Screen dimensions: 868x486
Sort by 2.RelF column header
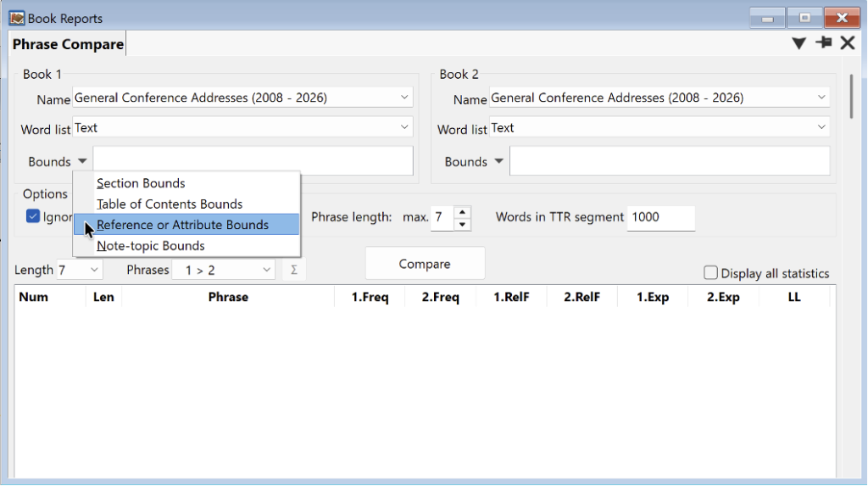coord(581,297)
